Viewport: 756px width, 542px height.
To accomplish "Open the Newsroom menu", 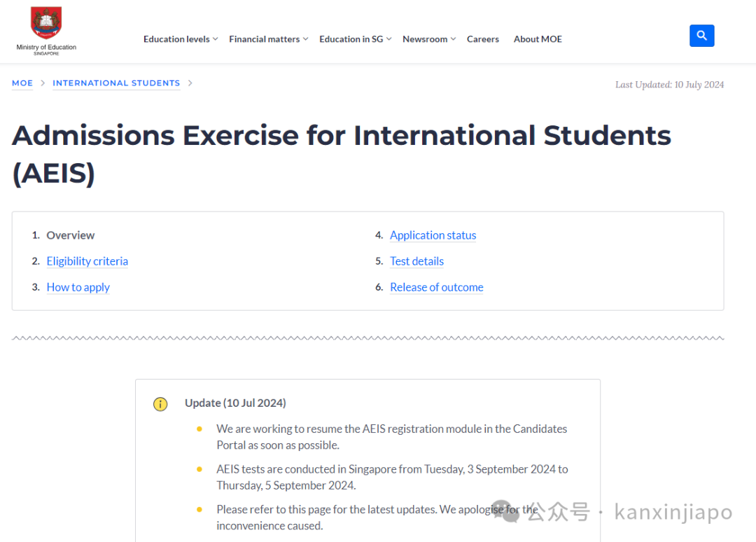I will pos(425,39).
